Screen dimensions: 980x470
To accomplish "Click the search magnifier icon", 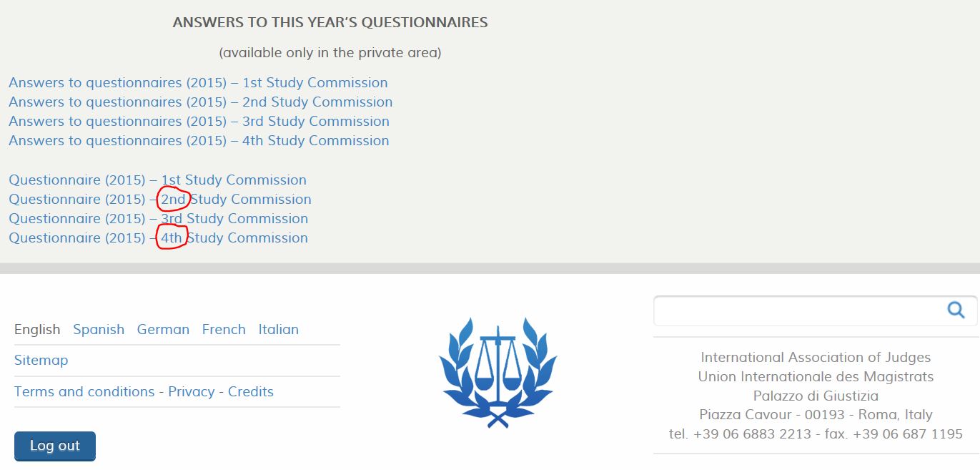I will click(956, 310).
